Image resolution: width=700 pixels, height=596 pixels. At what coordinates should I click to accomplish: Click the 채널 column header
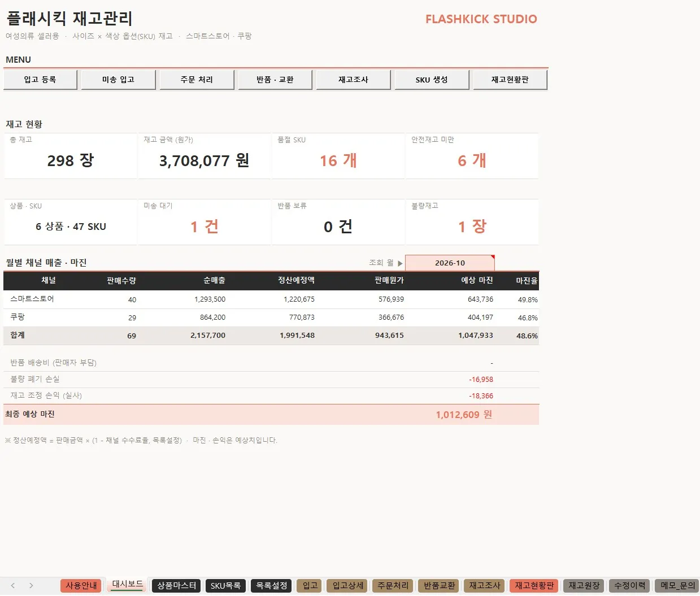pos(49,280)
